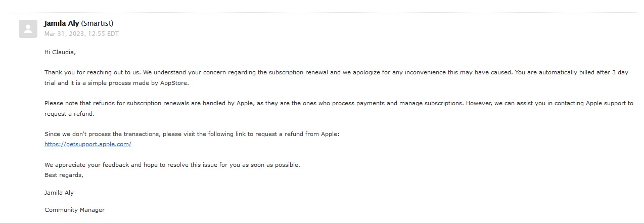Open the getsupport.apple.com link

[x=88, y=144]
